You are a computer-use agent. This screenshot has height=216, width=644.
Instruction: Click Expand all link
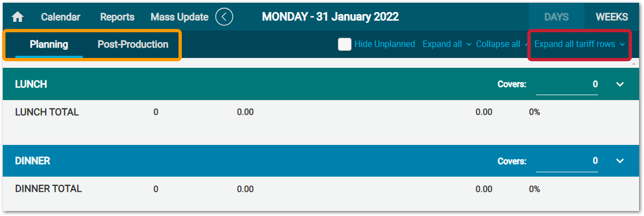tap(447, 44)
